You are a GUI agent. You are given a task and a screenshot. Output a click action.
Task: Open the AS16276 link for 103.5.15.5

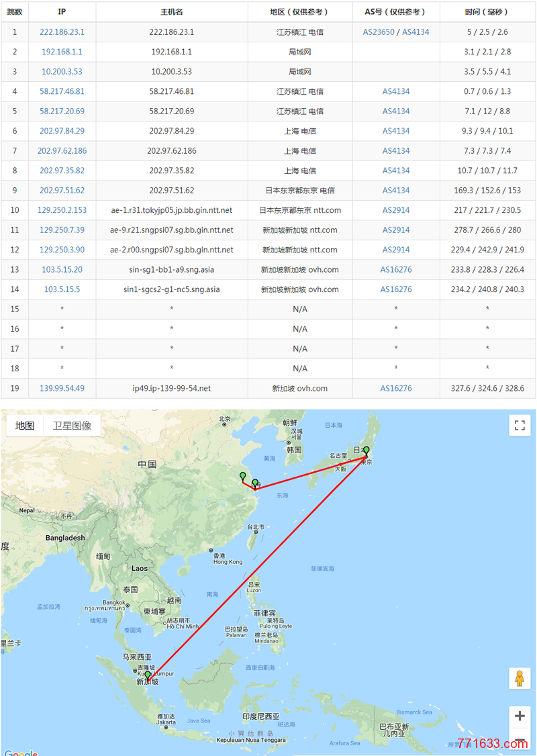[x=396, y=289]
